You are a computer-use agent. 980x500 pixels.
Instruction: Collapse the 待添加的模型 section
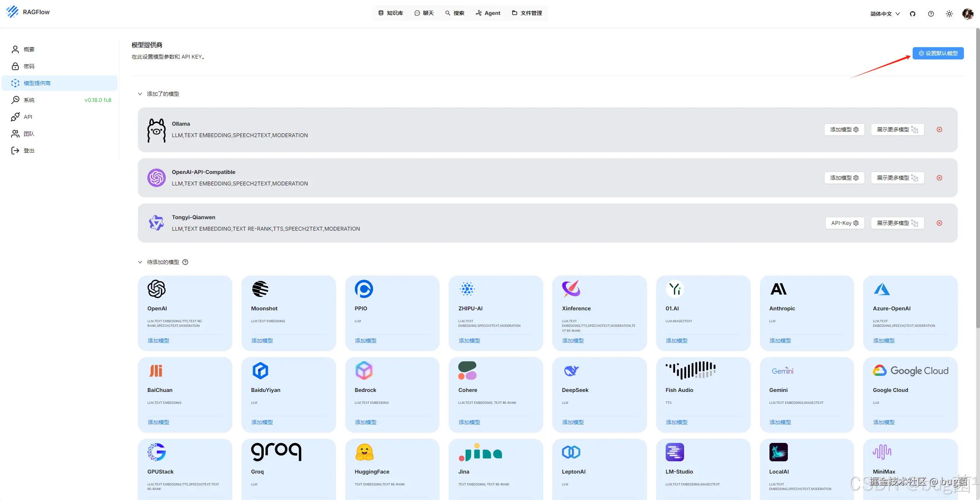[140, 262]
